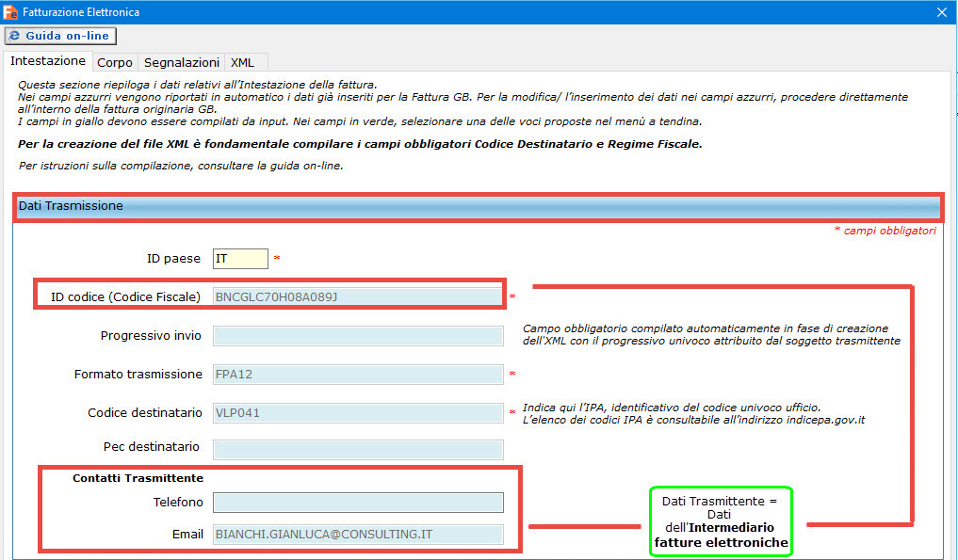Click the Dati Trasmissione section header
Viewport: 958px width, 560px height.
[479, 206]
